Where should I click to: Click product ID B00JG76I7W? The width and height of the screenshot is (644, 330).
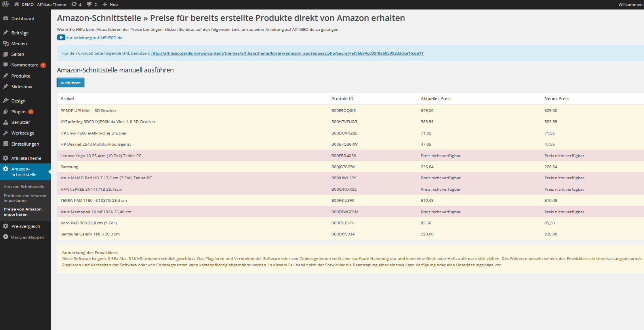point(343,167)
